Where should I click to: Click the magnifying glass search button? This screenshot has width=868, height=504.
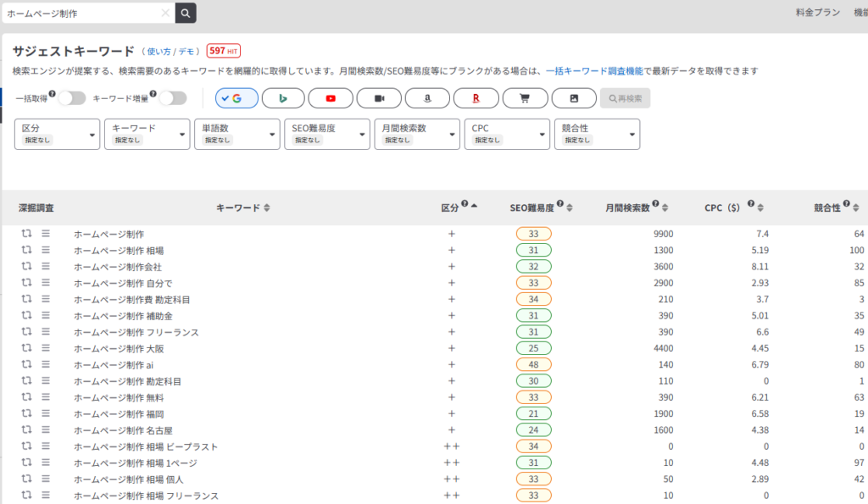(x=186, y=13)
